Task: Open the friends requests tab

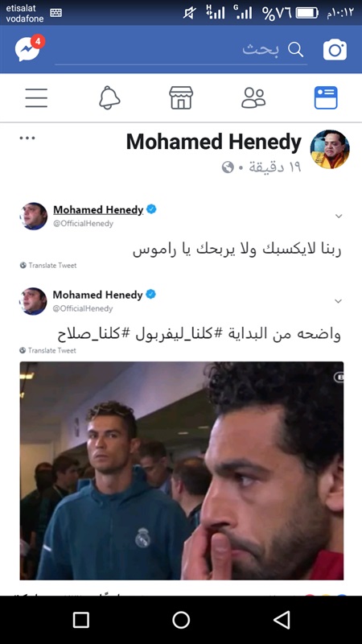Action: coord(253,97)
